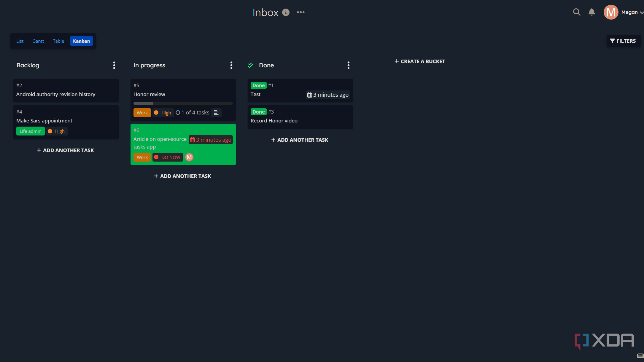Open Done bucket options menu
644x362 pixels.
[348, 65]
